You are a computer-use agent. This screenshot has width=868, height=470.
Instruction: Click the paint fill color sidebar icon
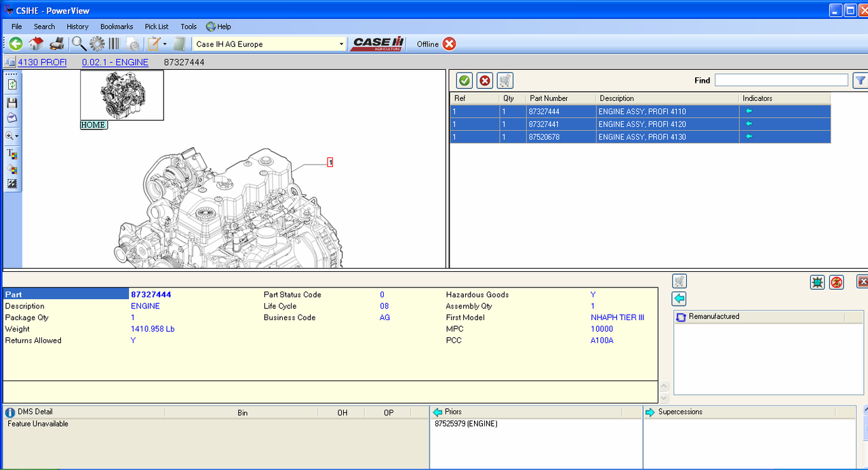[x=12, y=169]
